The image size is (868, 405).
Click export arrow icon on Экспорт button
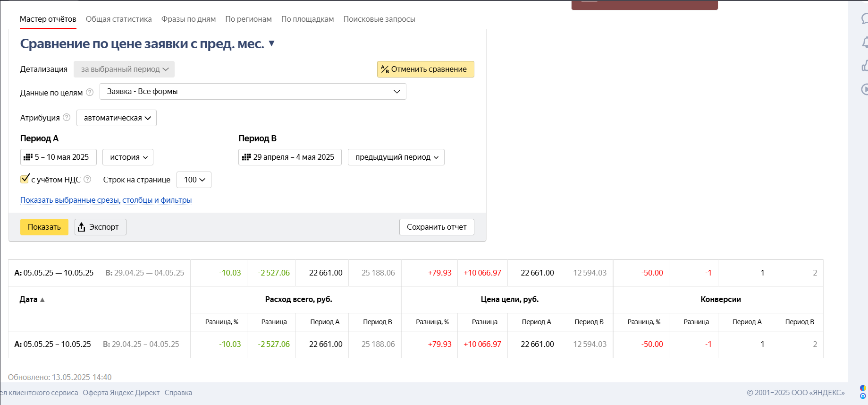[81, 227]
